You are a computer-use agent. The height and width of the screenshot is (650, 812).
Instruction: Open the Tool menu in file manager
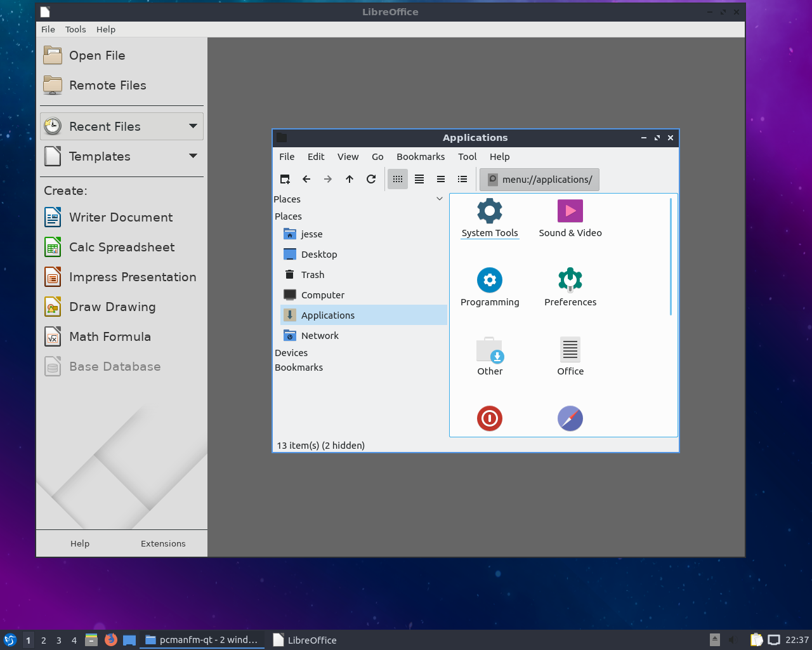pyautogui.click(x=468, y=157)
